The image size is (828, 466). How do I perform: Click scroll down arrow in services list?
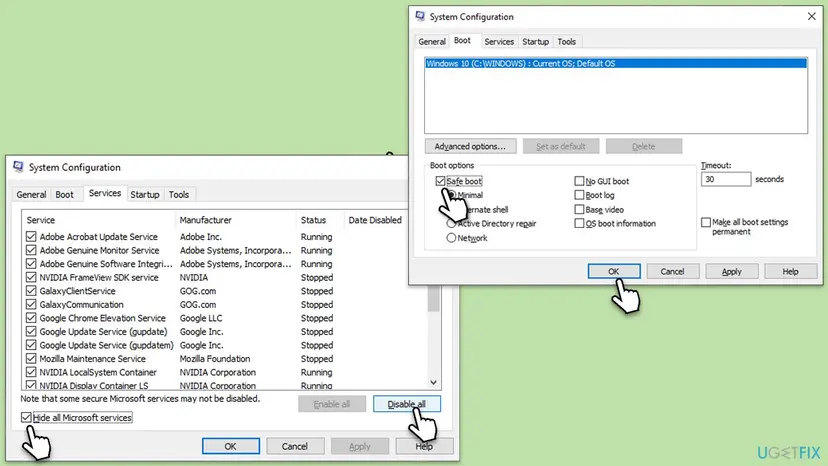click(x=434, y=383)
